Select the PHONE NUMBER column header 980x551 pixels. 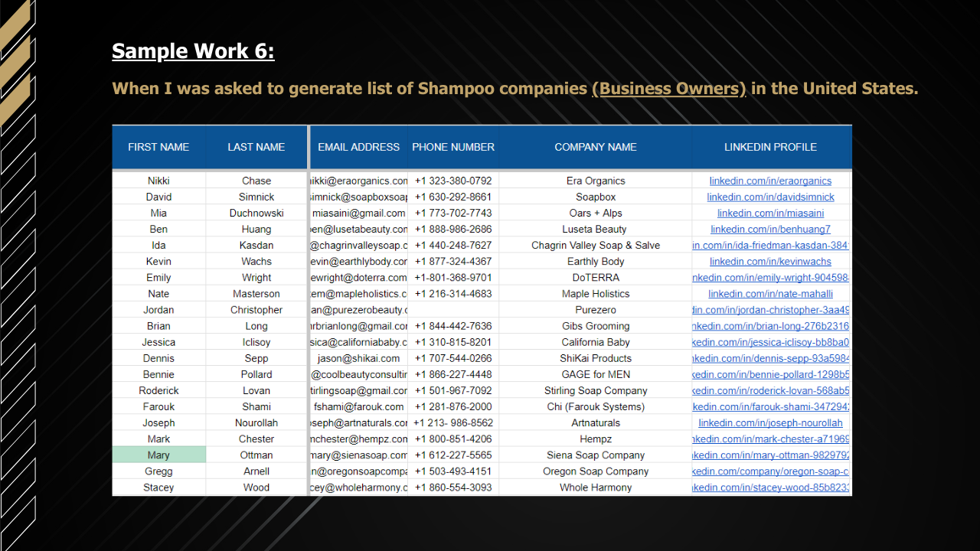(x=453, y=147)
